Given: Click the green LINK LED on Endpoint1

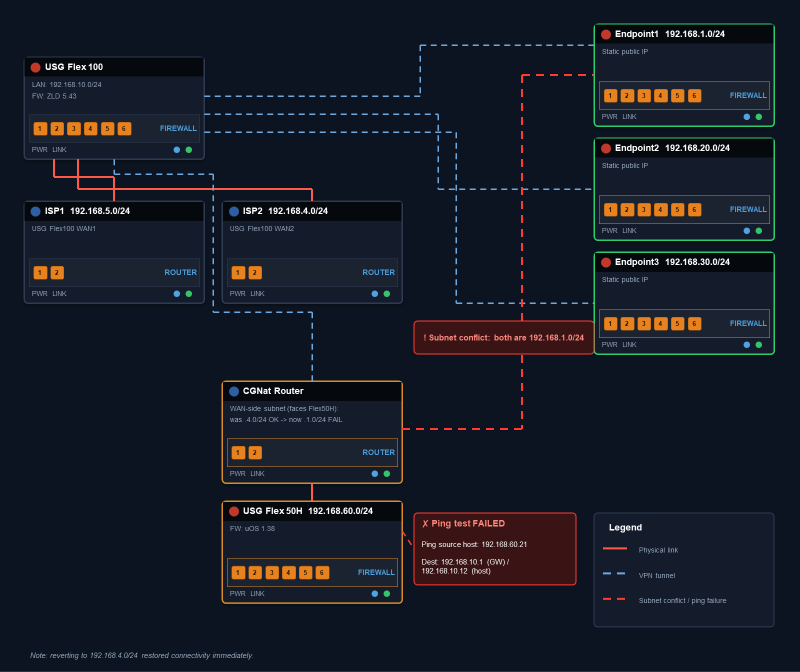Looking at the screenshot, I should (x=759, y=117).
